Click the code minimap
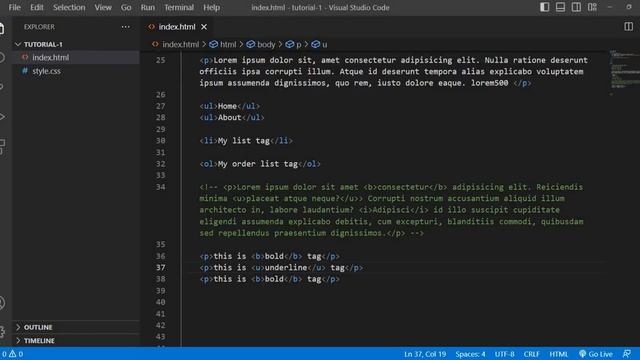Viewport: 640px width, 360px height. (x=624, y=73)
